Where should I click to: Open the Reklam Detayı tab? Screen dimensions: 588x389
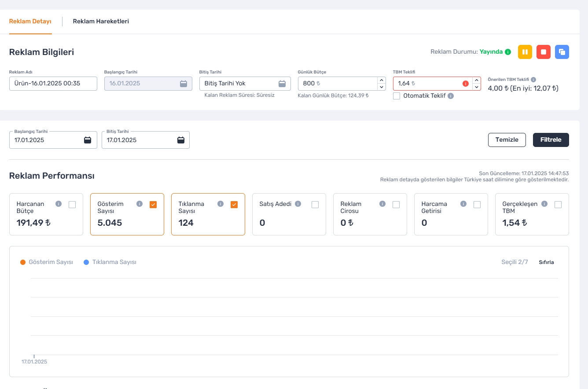tap(30, 21)
